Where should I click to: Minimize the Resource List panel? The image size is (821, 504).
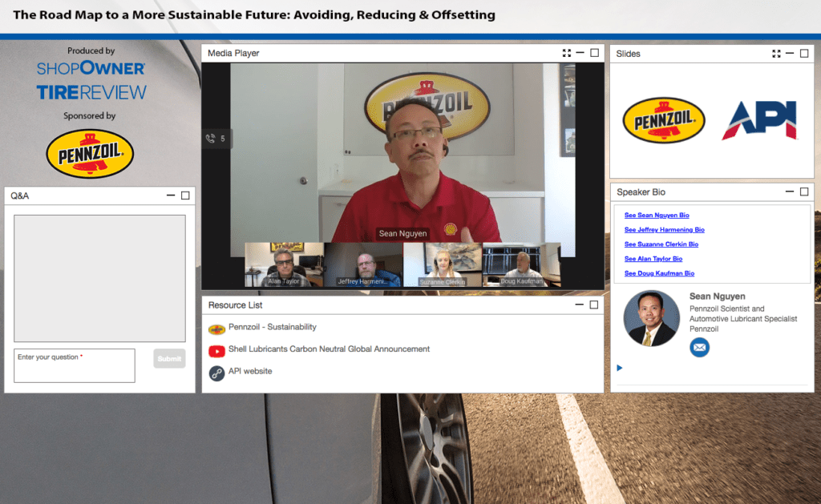[x=579, y=304]
